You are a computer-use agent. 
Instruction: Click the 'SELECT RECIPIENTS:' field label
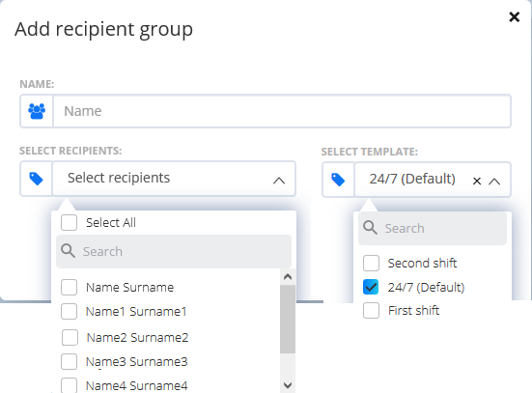(70, 151)
